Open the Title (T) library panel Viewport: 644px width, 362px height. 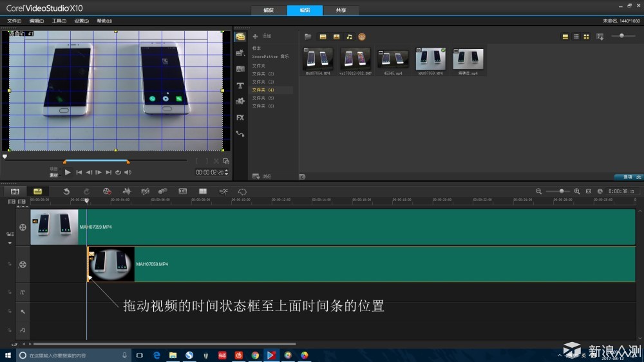[x=240, y=85]
